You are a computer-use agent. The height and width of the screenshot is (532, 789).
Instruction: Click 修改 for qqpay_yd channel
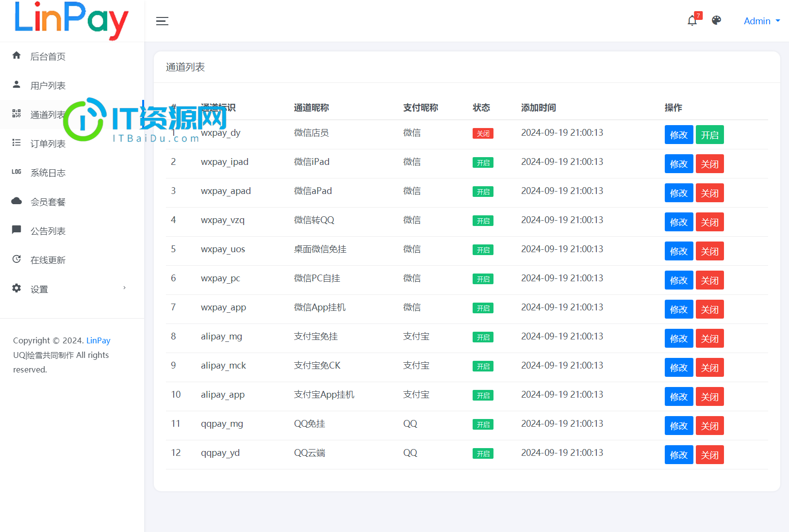point(679,455)
